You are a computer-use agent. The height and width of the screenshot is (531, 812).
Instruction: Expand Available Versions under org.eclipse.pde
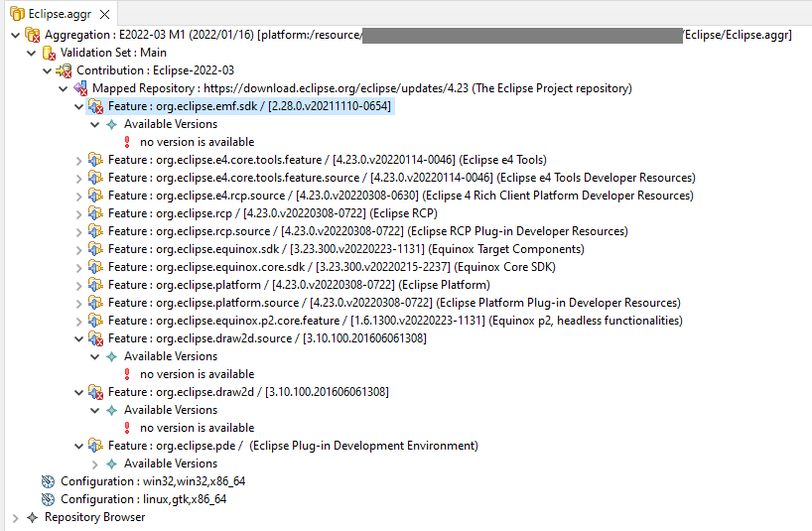coord(94,464)
